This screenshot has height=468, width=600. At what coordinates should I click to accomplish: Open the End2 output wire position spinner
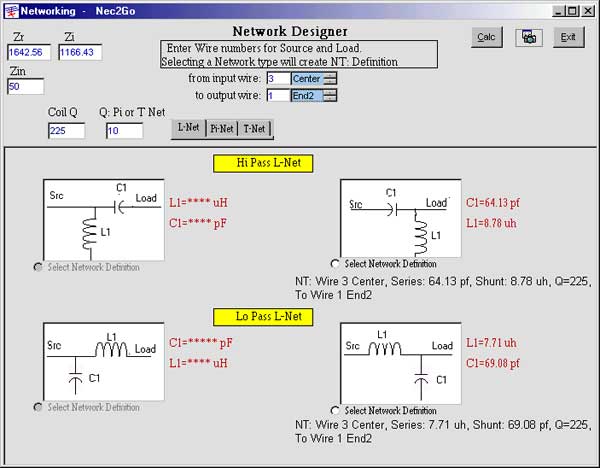click(330, 95)
